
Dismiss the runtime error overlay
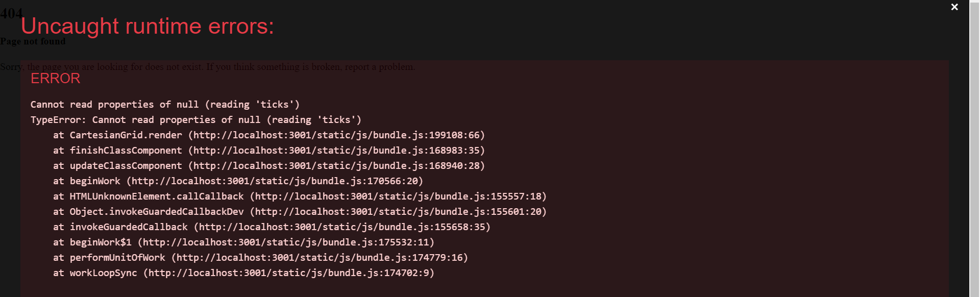(x=953, y=7)
